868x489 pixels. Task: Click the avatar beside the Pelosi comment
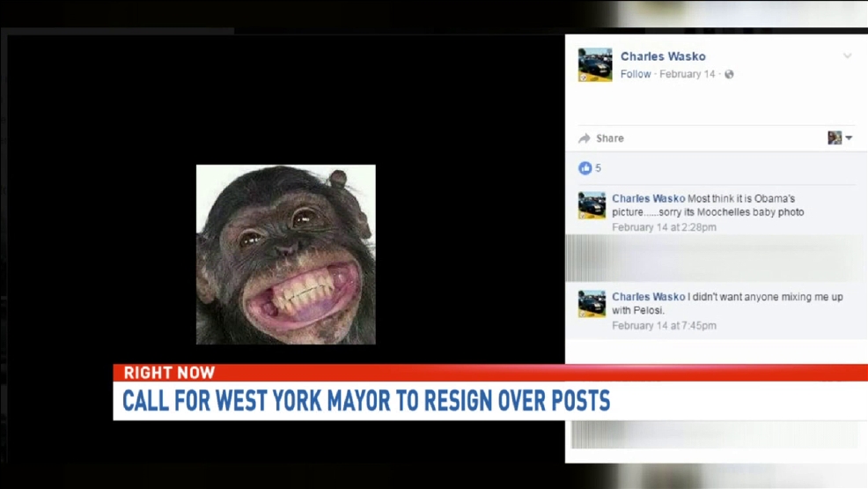pyautogui.click(x=592, y=304)
